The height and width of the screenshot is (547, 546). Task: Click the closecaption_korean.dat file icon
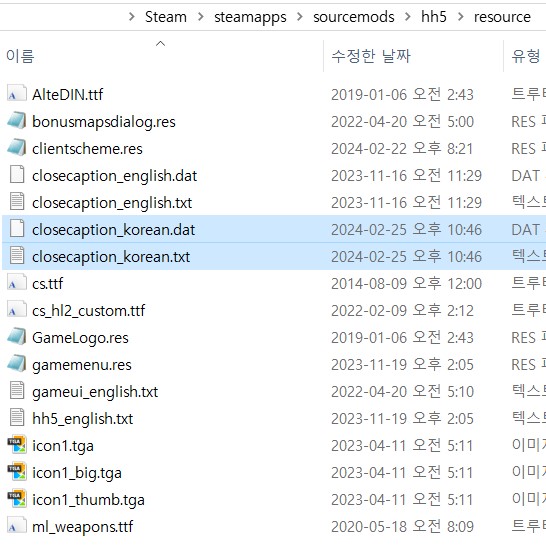coord(16,229)
